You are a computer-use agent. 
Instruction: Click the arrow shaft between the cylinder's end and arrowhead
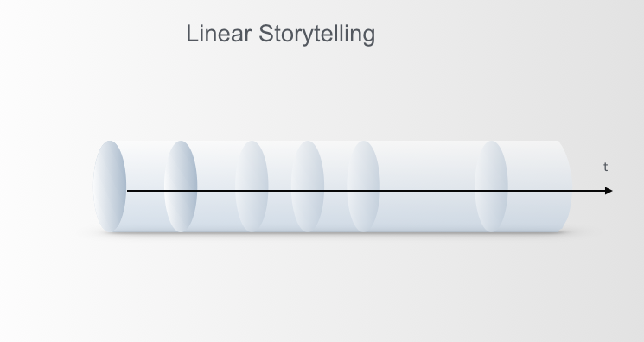[589, 191]
